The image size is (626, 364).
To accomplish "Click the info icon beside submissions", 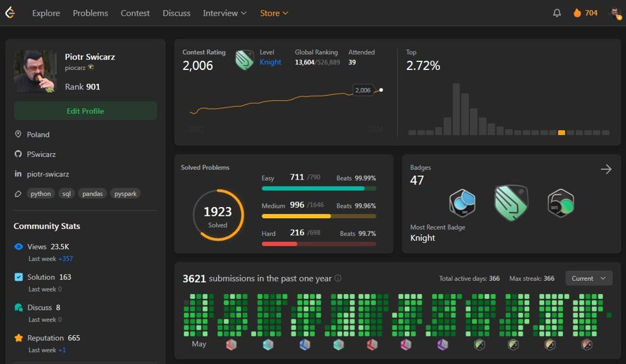I will [x=338, y=278].
